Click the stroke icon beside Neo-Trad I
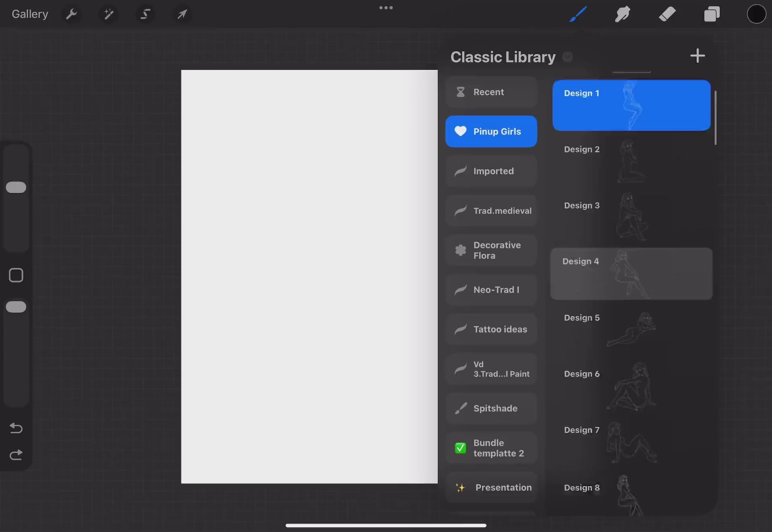Viewport: 772px width, 532px height. pyautogui.click(x=460, y=290)
